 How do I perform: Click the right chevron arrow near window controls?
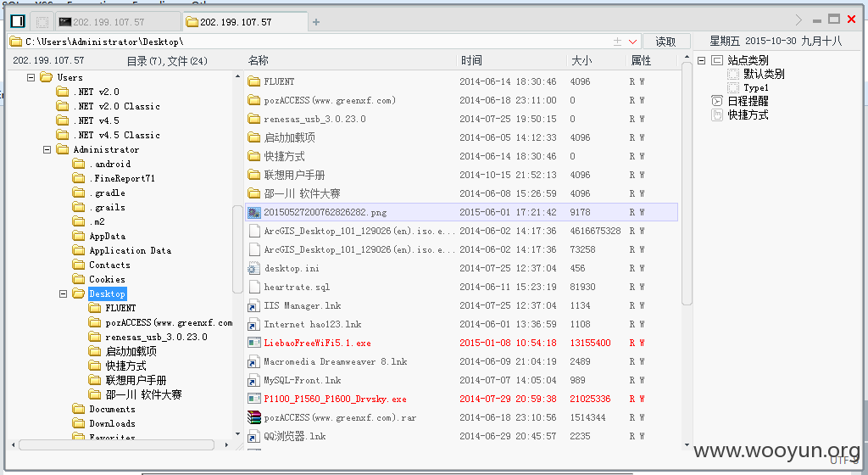coord(798,20)
